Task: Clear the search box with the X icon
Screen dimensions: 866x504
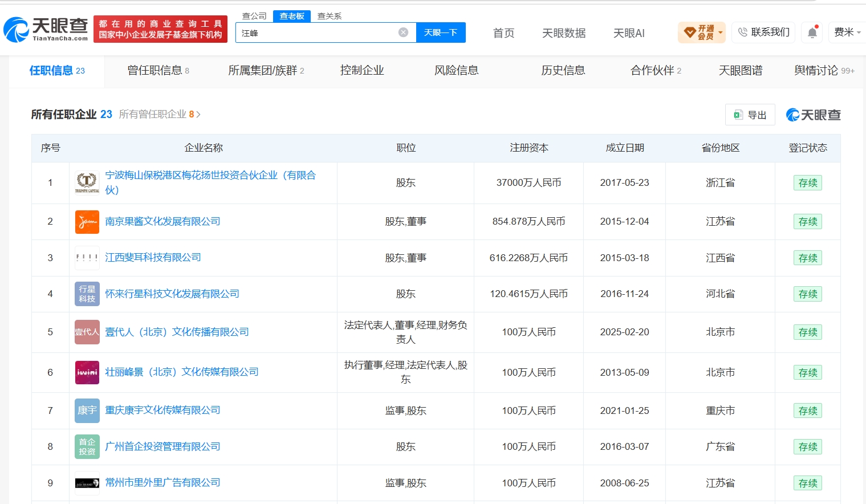Action: click(403, 32)
